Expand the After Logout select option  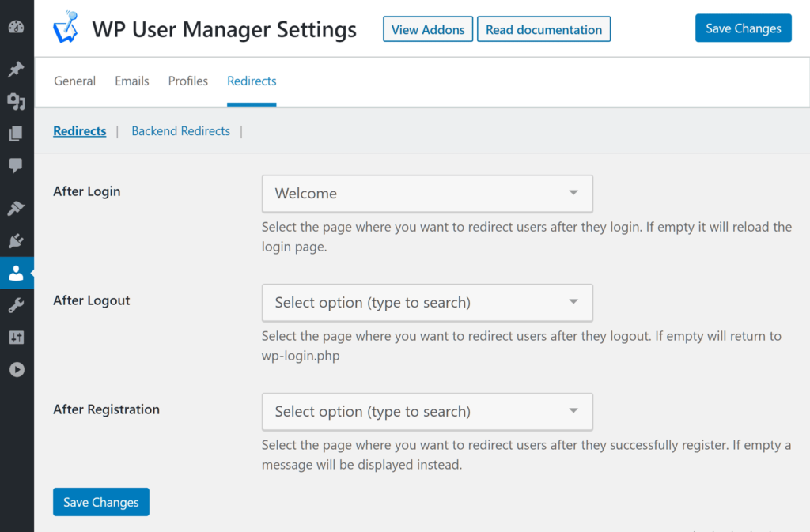pyautogui.click(x=427, y=303)
